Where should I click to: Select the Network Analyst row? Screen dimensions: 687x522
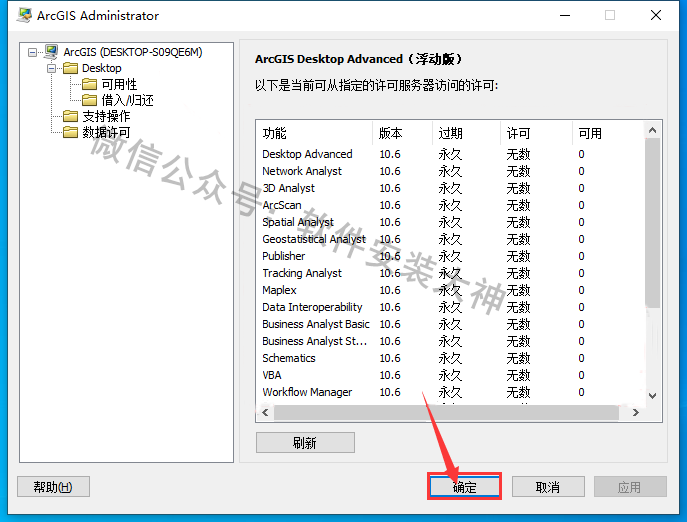click(450, 171)
